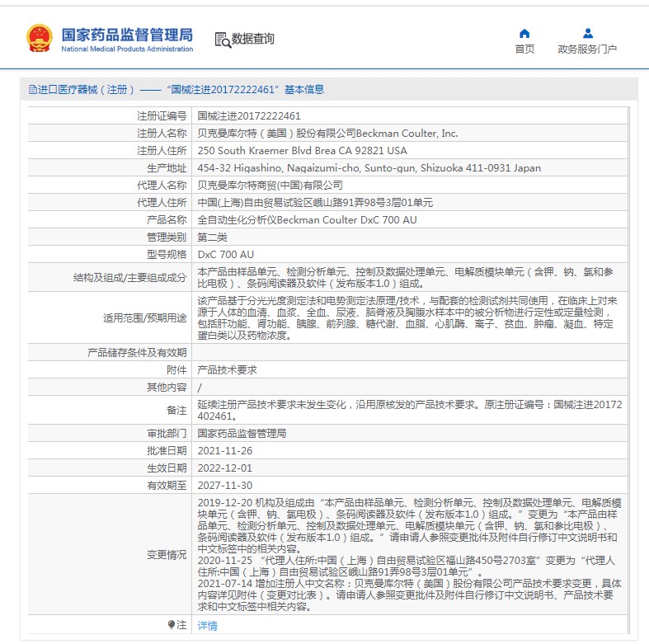Select model value DxC 700 AU

point(226,255)
